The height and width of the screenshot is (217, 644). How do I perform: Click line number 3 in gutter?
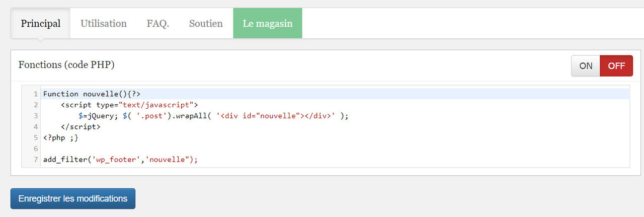(36, 116)
